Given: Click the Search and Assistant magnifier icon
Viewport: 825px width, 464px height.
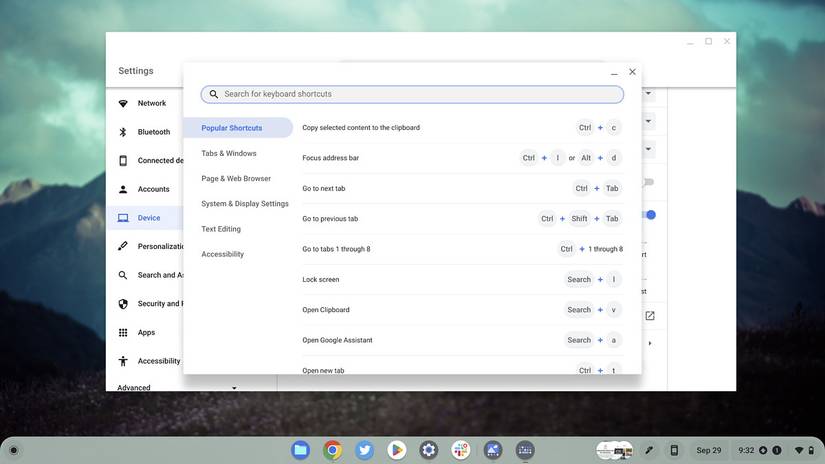Looking at the screenshot, I should 123,275.
